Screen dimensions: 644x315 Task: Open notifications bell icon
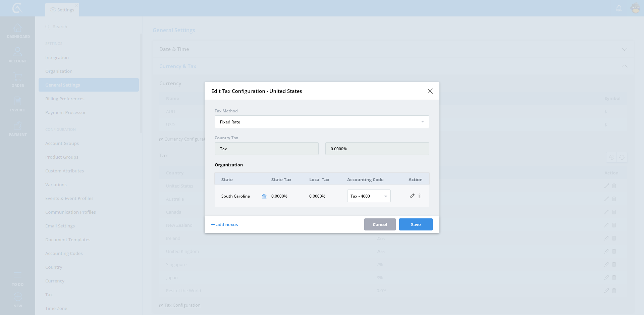[619, 8]
